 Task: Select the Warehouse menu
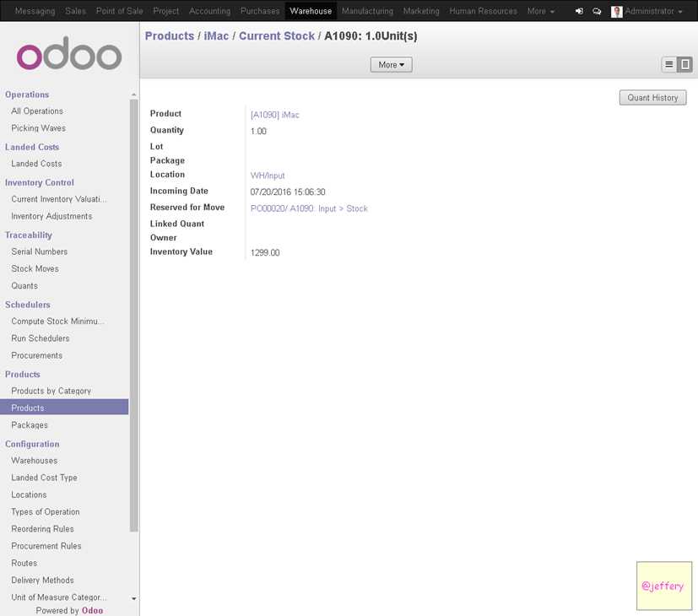coord(311,11)
